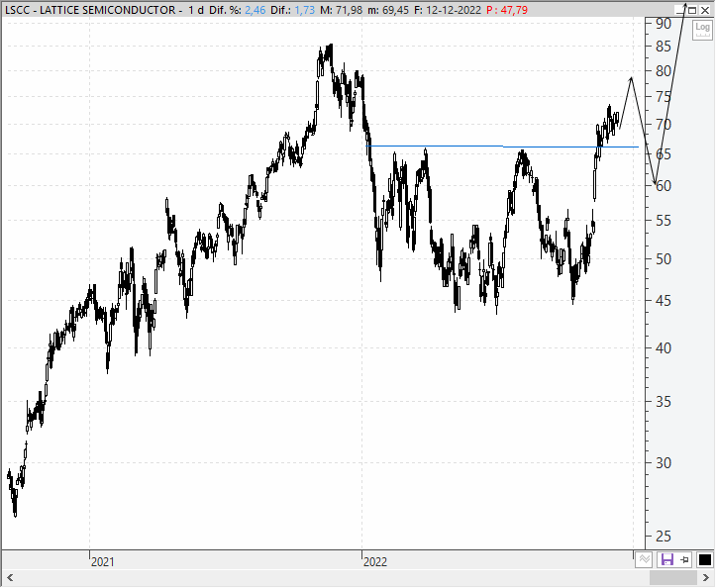Maximize the LSCC chart window
The width and height of the screenshot is (716, 588).
coord(692,10)
